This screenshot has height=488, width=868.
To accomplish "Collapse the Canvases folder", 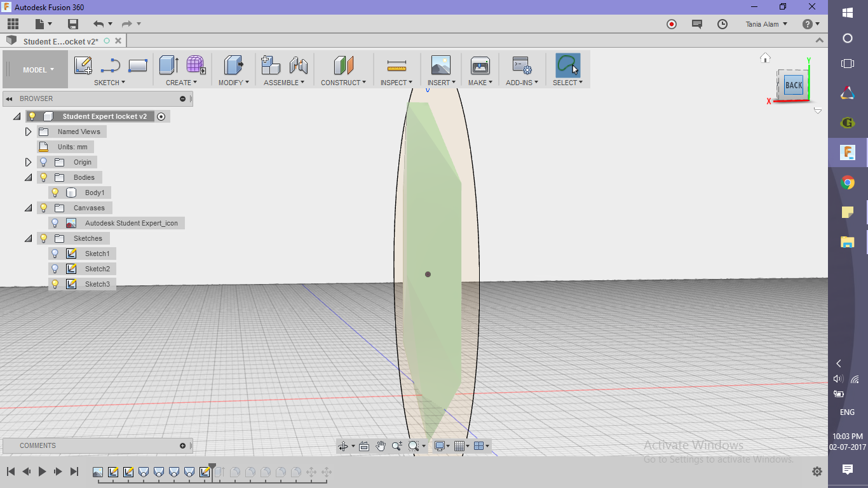I will [28, 208].
